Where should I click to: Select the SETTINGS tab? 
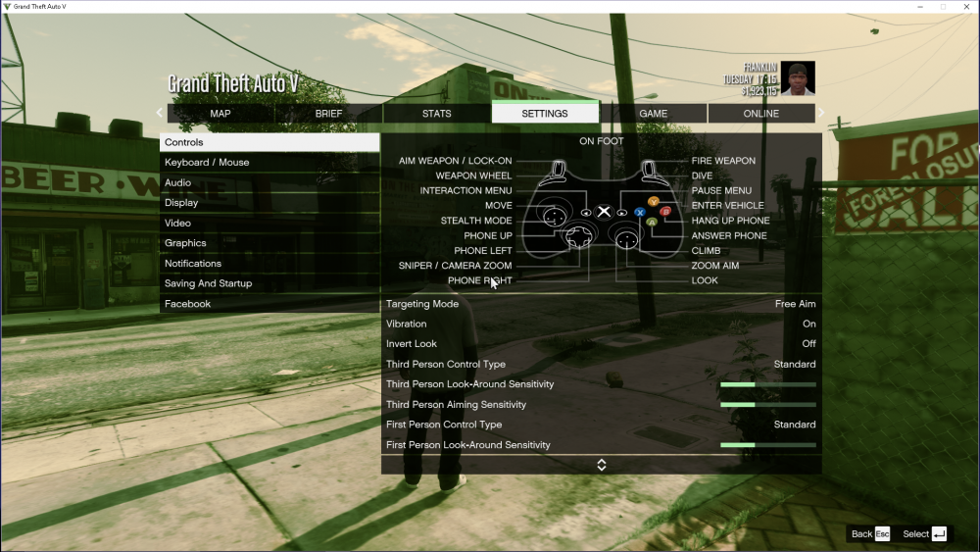pos(545,112)
